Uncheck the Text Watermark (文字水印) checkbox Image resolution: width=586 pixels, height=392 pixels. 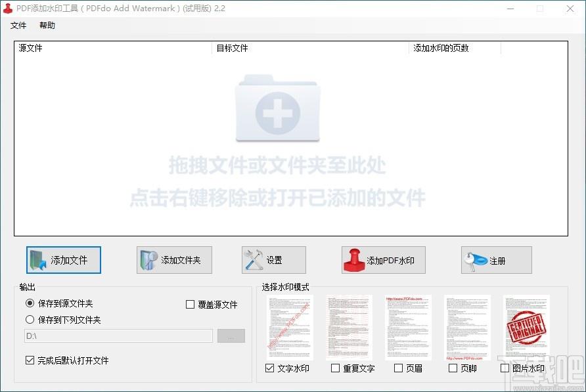pyautogui.click(x=270, y=368)
